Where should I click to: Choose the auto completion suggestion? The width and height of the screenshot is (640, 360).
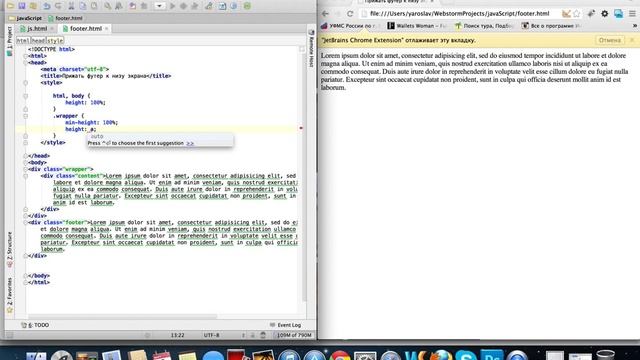pyautogui.click(x=97, y=136)
